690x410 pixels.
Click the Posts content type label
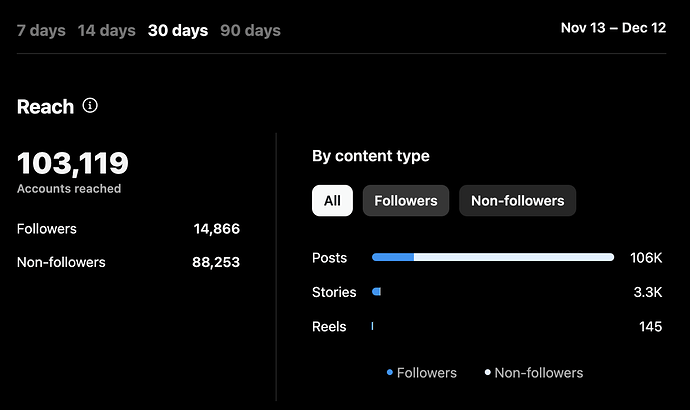(x=330, y=258)
